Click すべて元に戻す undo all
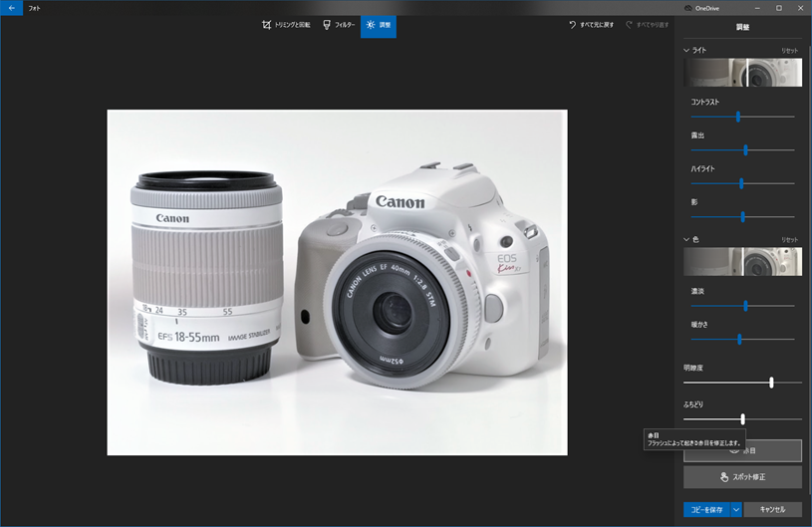This screenshot has height=527, width=812. 591,25
